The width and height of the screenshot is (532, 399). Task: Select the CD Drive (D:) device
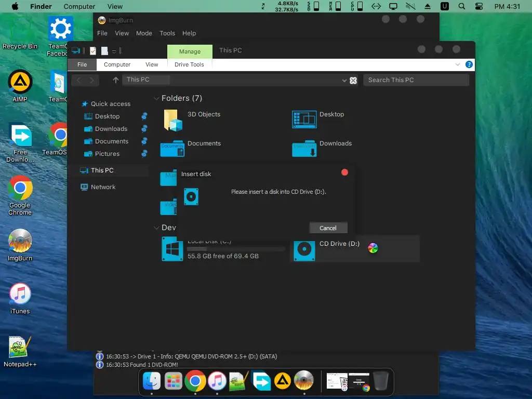355,249
